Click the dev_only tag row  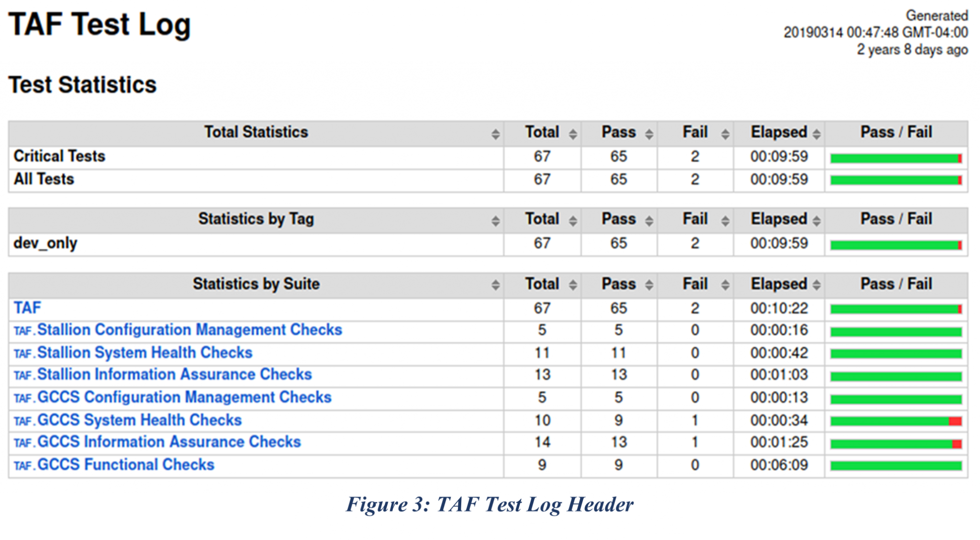(x=45, y=243)
